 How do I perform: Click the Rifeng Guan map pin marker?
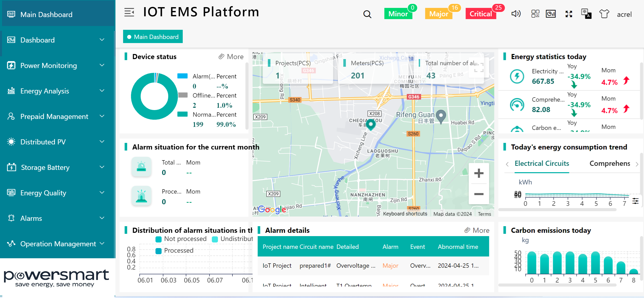pyautogui.click(x=441, y=117)
